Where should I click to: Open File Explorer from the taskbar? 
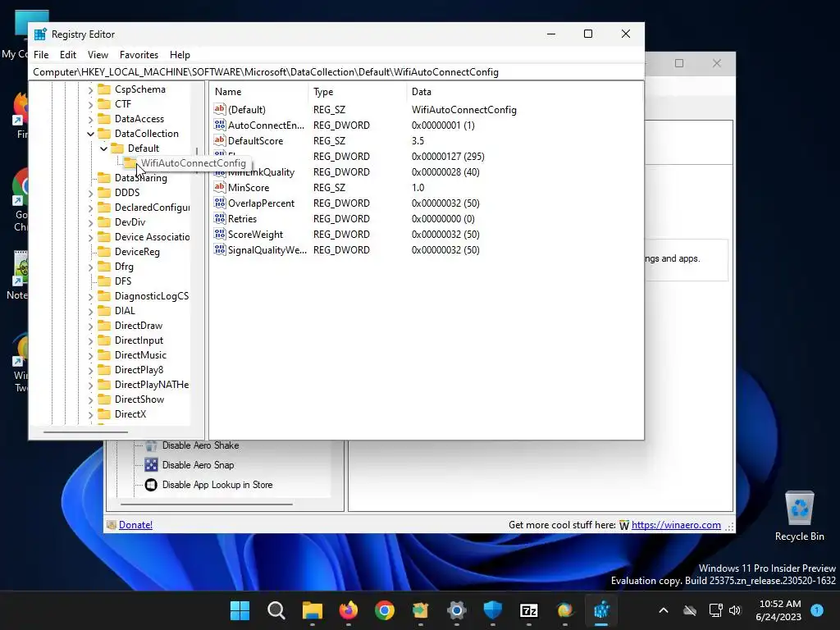point(313,610)
